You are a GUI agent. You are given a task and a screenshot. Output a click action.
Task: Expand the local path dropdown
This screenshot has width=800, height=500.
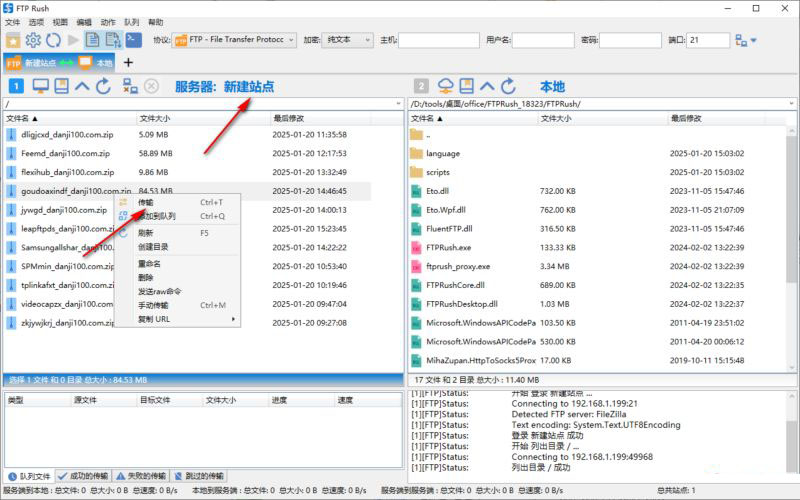[x=791, y=104]
